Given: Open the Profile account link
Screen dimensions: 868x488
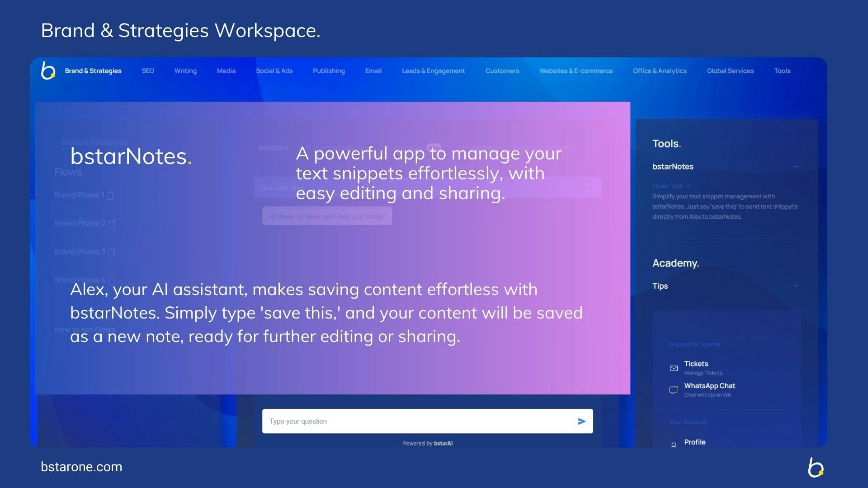Looking at the screenshot, I should tap(694, 442).
